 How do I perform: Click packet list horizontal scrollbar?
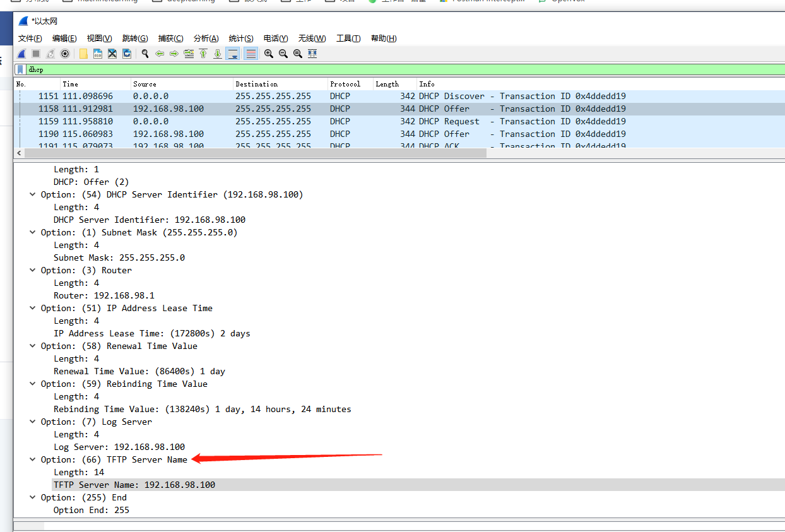tap(254, 153)
